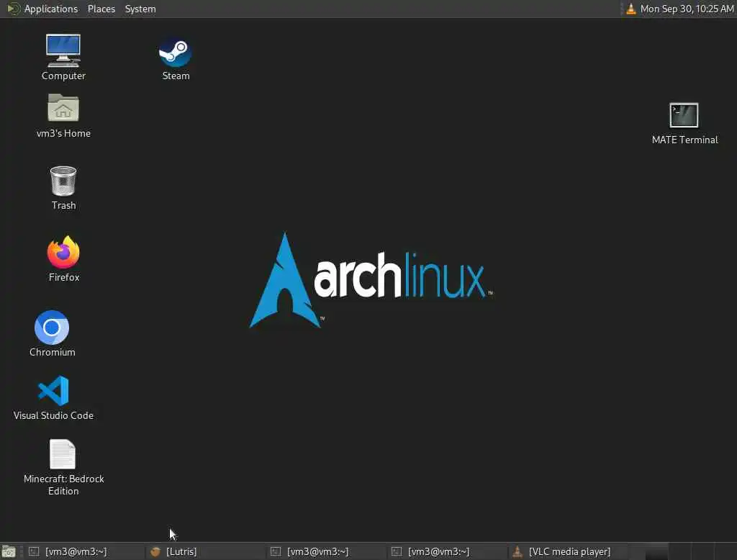Open the System menu
The image size is (737, 560).
[140, 9]
